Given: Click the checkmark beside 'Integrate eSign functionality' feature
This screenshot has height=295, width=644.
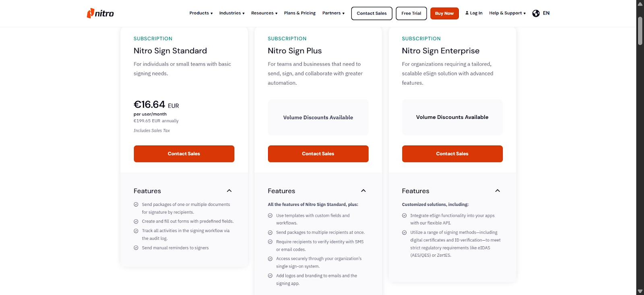Looking at the screenshot, I should click(x=404, y=215).
